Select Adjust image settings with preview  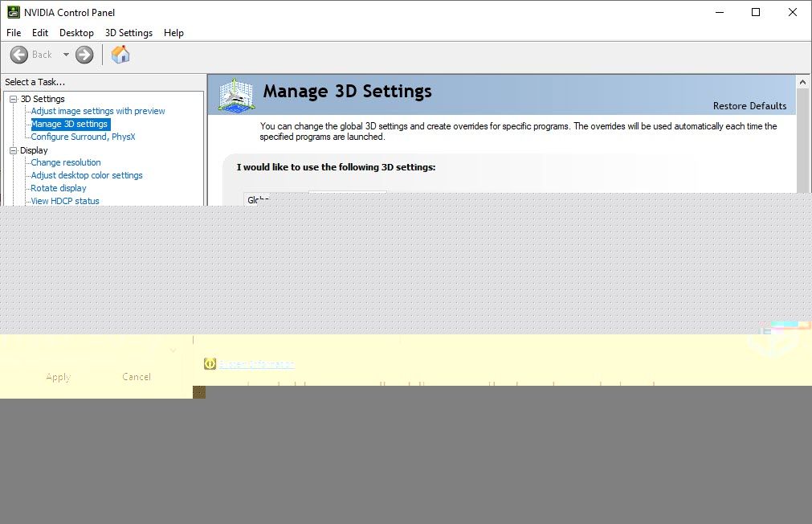tap(98, 111)
